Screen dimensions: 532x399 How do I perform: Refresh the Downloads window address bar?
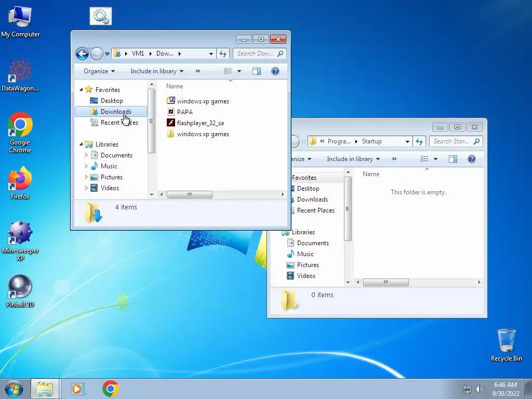pyautogui.click(x=223, y=54)
